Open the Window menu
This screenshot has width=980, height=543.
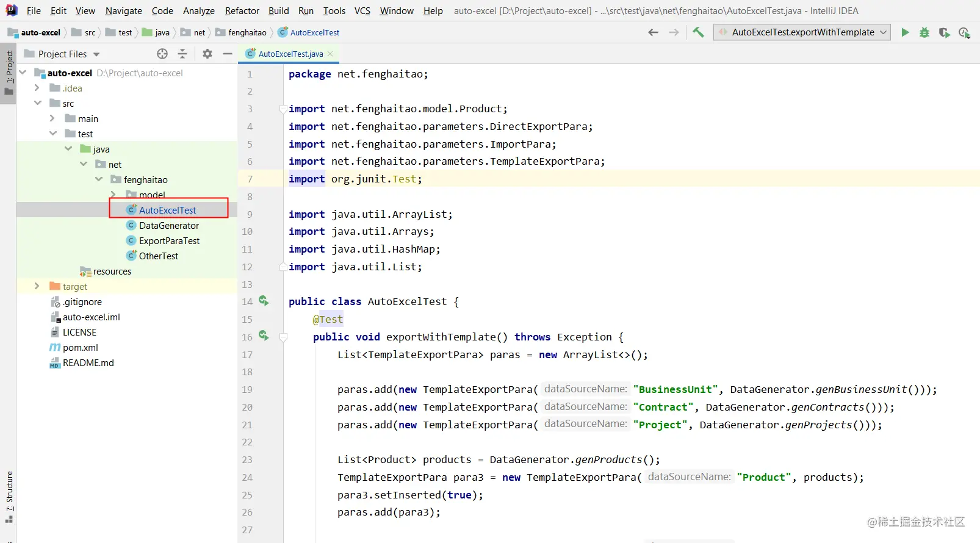[x=397, y=10]
